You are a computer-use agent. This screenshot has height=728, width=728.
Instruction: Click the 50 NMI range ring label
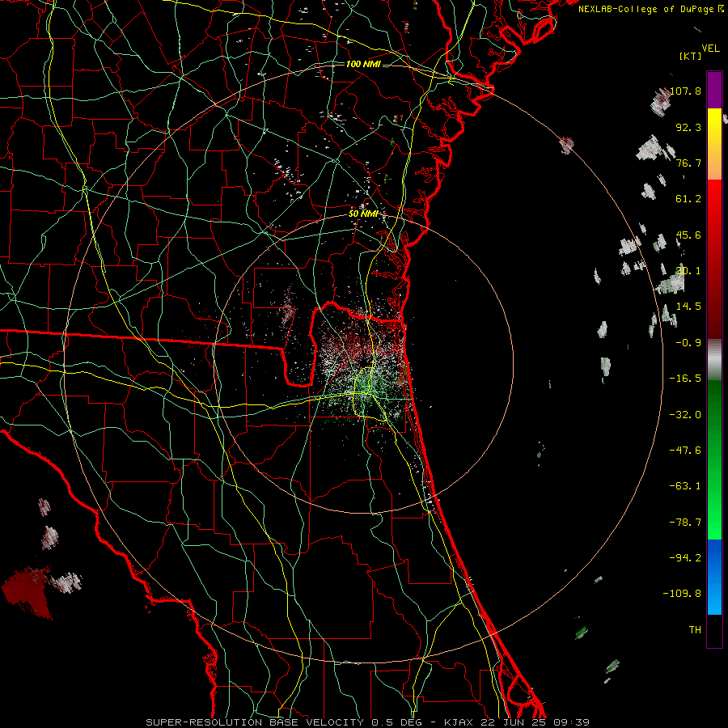[363, 214]
